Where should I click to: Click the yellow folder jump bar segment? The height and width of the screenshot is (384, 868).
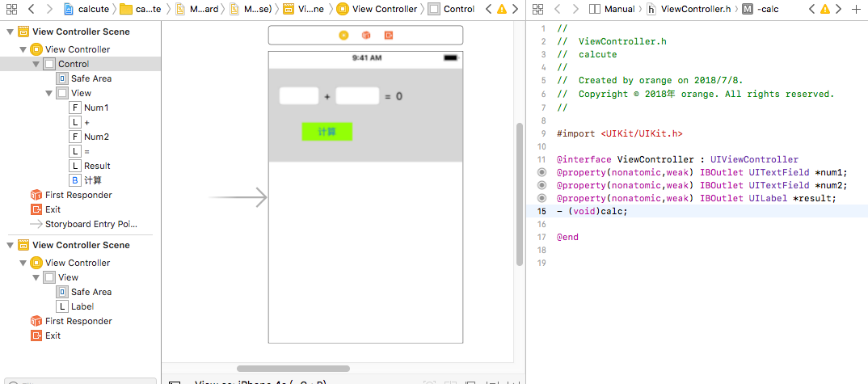tap(141, 9)
